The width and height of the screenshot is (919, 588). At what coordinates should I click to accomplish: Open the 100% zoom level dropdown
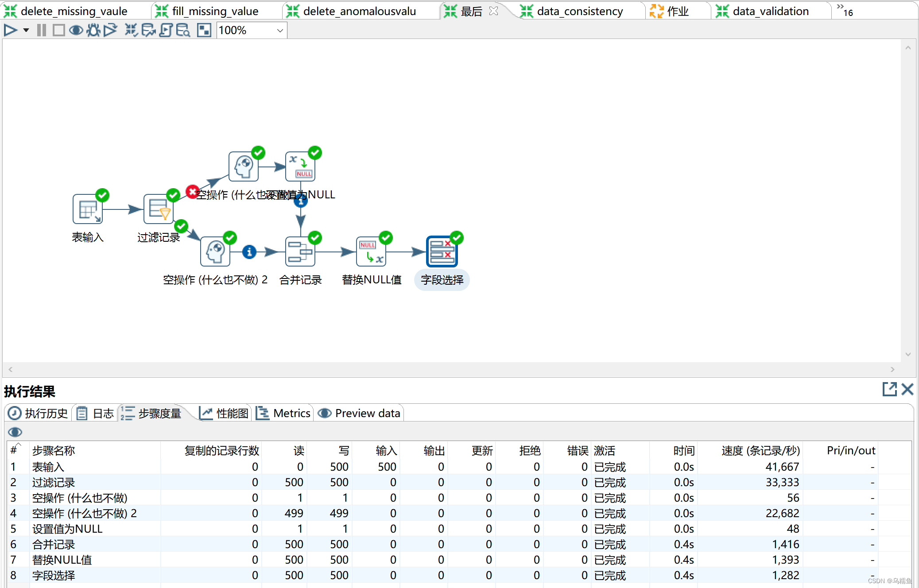point(279,31)
